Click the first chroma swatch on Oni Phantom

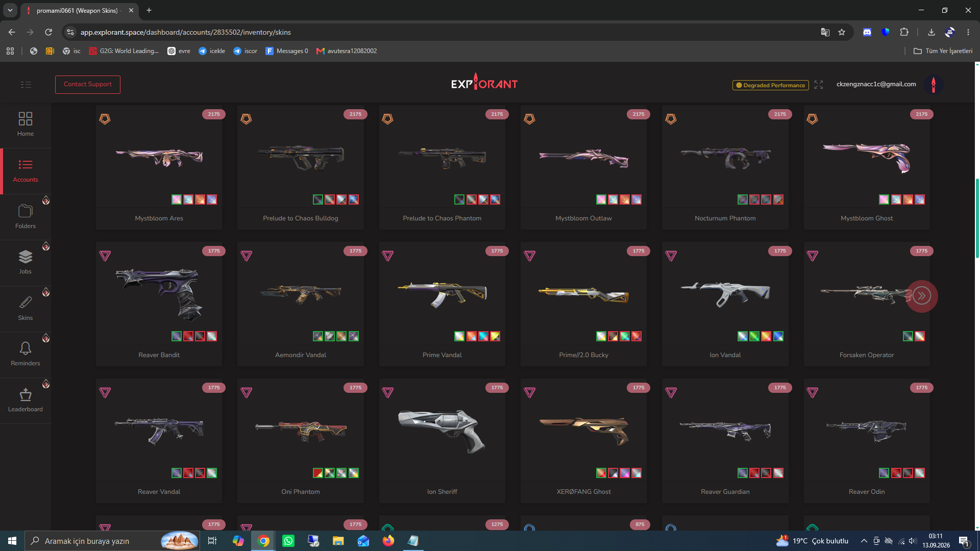click(318, 473)
